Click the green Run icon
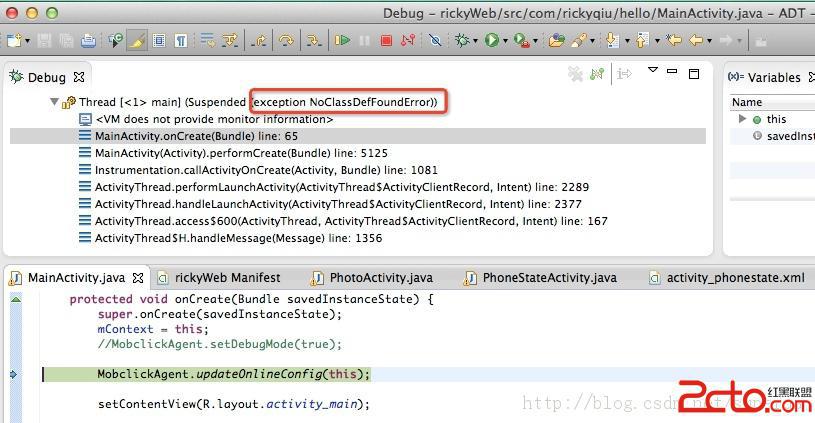The image size is (815, 423). point(492,40)
